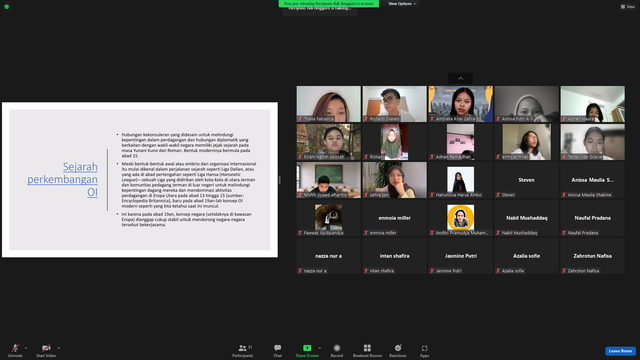640x360 pixels.
Task: Start recording with Record button
Action: pos(337,350)
